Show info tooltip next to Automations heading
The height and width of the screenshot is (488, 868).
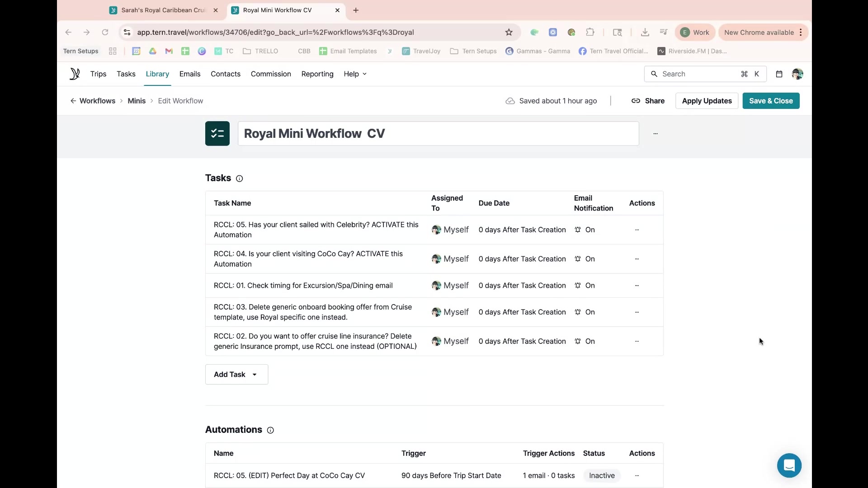(x=270, y=430)
